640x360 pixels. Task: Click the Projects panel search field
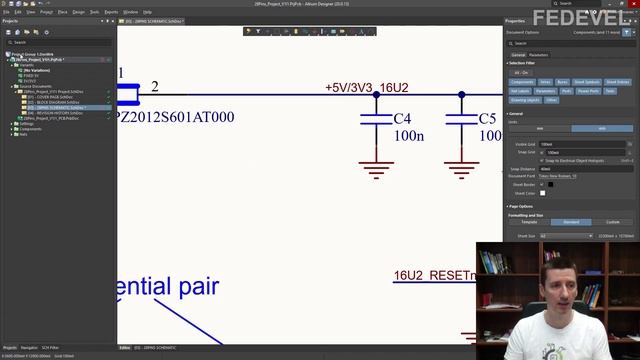click(x=58, y=42)
